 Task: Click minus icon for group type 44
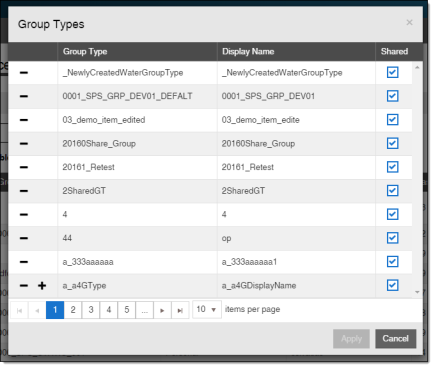[24, 238]
